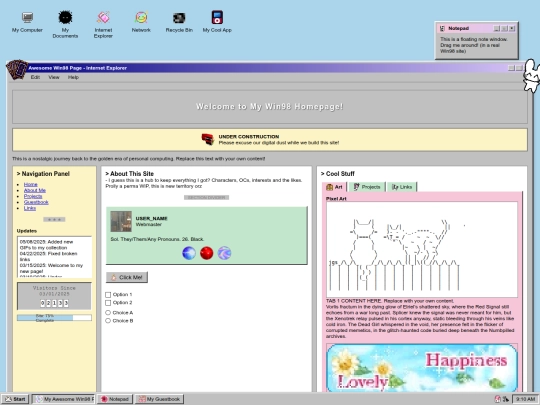Click the first red system tray icon
This screenshot has width=540, height=405.
click(x=498, y=399)
